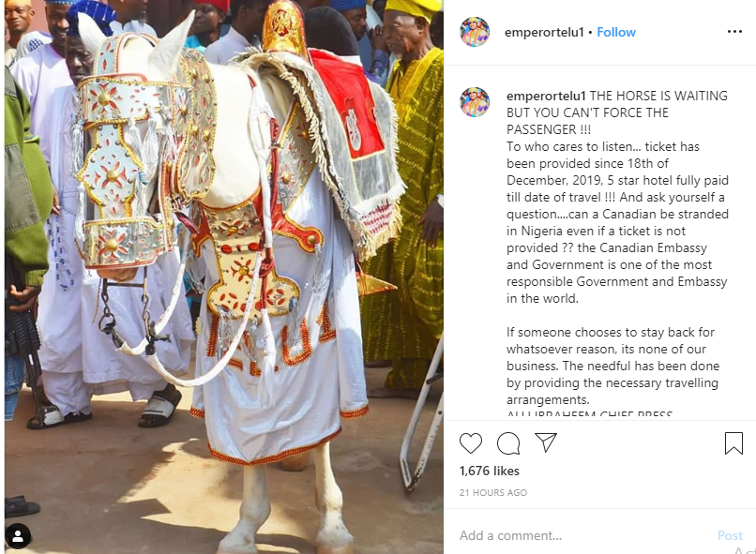
Task: Click header profile avatar of emperortelu1
Action: point(475,32)
